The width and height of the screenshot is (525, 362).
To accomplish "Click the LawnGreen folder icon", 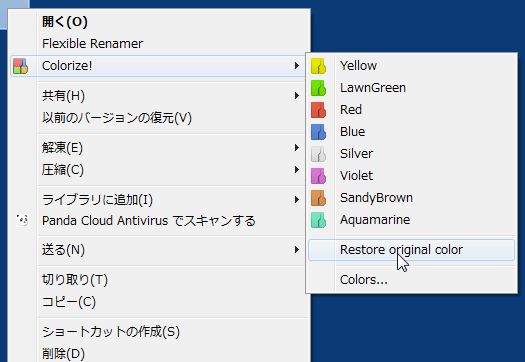I will (318, 88).
